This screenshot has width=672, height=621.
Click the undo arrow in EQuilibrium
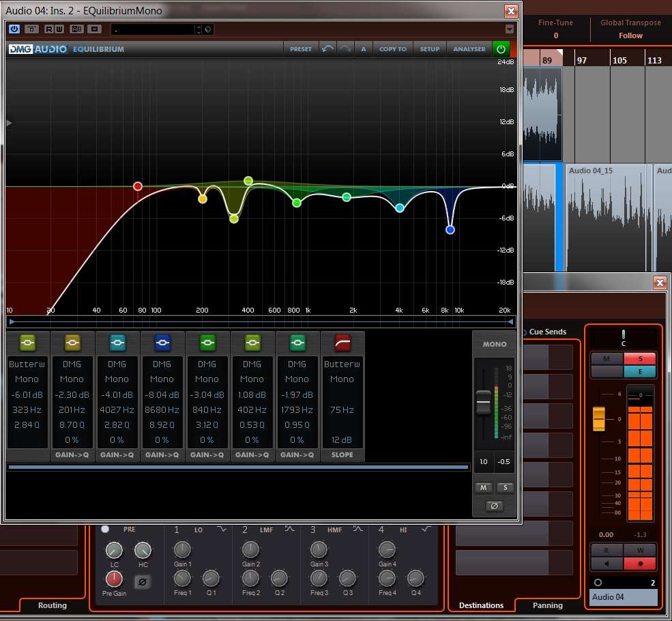(x=327, y=49)
